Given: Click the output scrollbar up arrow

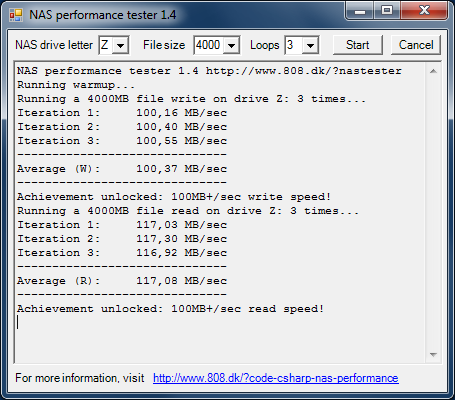Looking at the screenshot, I should [x=433, y=71].
